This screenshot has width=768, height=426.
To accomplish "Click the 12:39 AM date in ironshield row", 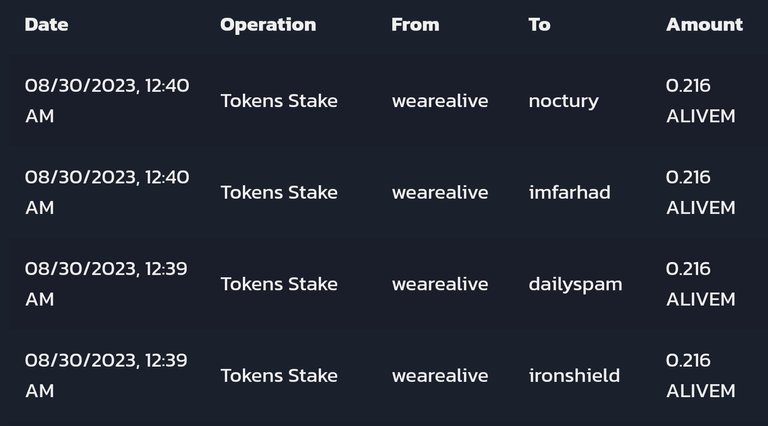I will click(x=106, y=376).
